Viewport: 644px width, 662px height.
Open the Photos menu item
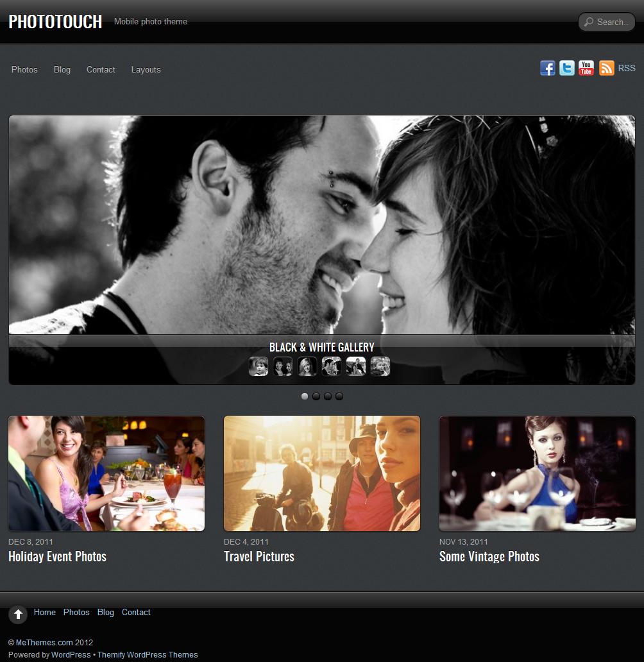coord(24,70)
